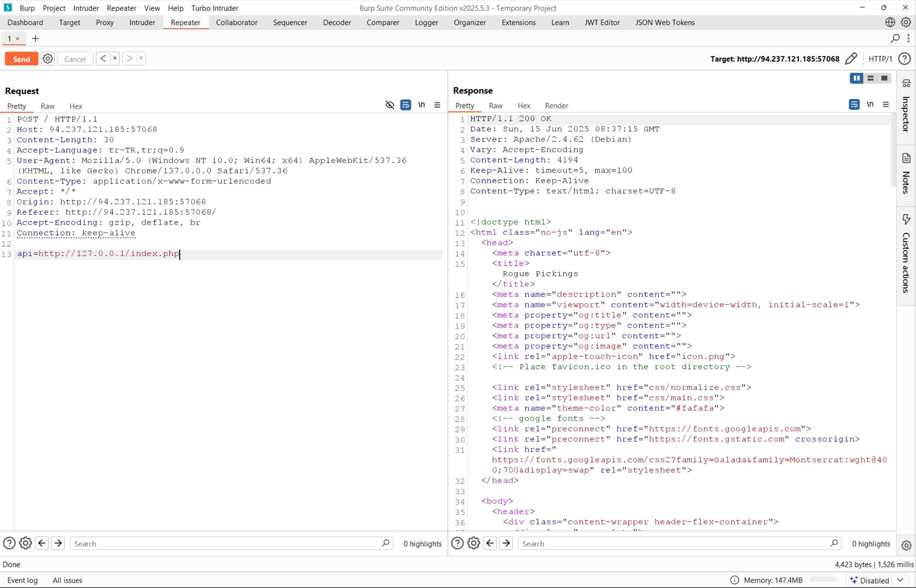The image size is (916, 588).
Task: Click the orange Send button
Action: pos(21,59)
